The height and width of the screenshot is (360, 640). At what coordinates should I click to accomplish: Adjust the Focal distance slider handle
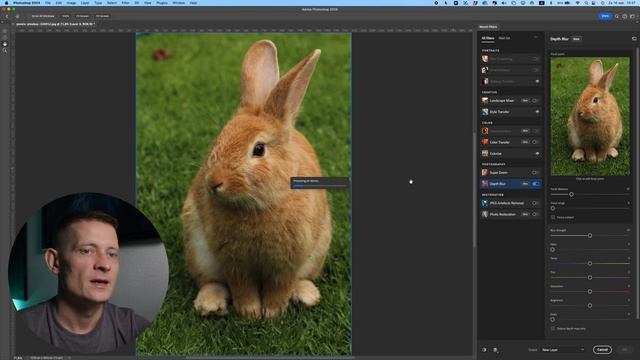[571, 194]
